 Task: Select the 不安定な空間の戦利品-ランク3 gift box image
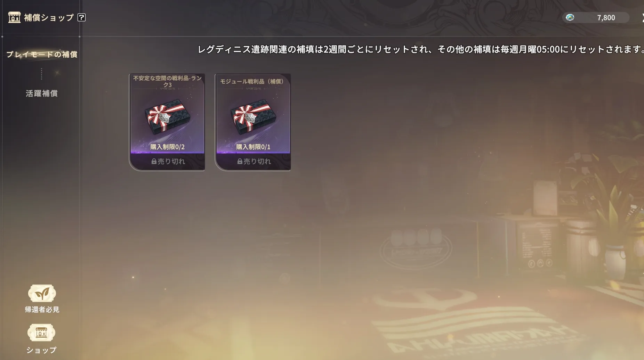click(x=167, y=116)
